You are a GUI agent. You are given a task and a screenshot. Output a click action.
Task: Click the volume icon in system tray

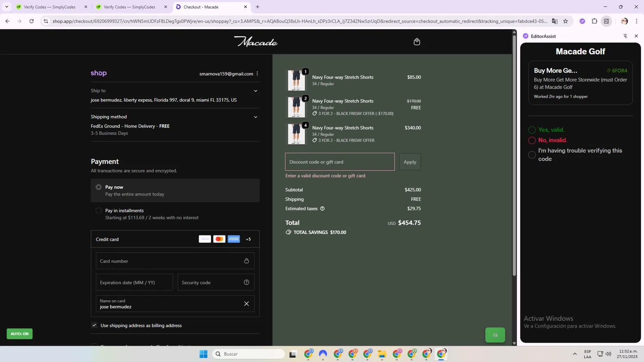pos(608,354)
